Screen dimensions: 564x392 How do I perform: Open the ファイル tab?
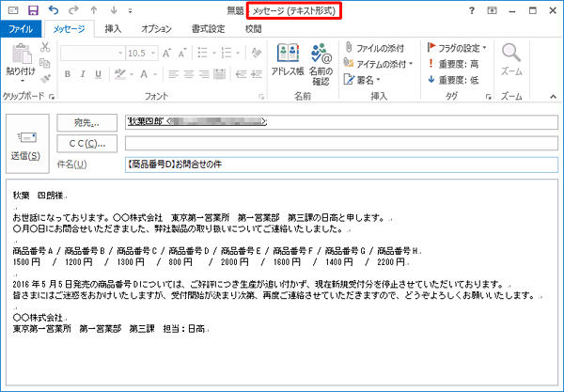pyautogui.click(x=21, y=29)
